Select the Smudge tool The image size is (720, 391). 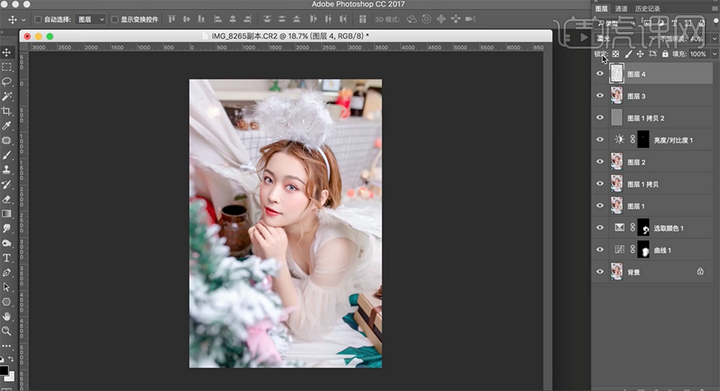6,229
